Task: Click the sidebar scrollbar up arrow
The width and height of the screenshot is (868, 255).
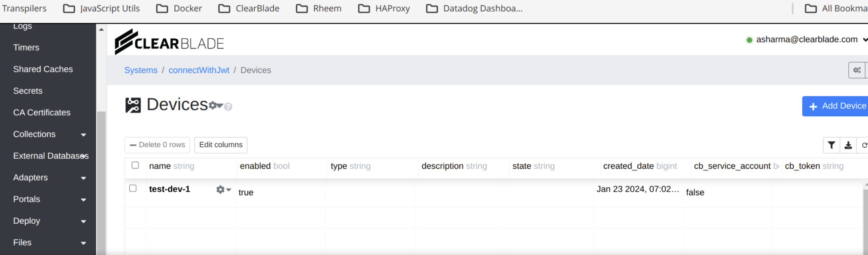Action: pos(101,30)
